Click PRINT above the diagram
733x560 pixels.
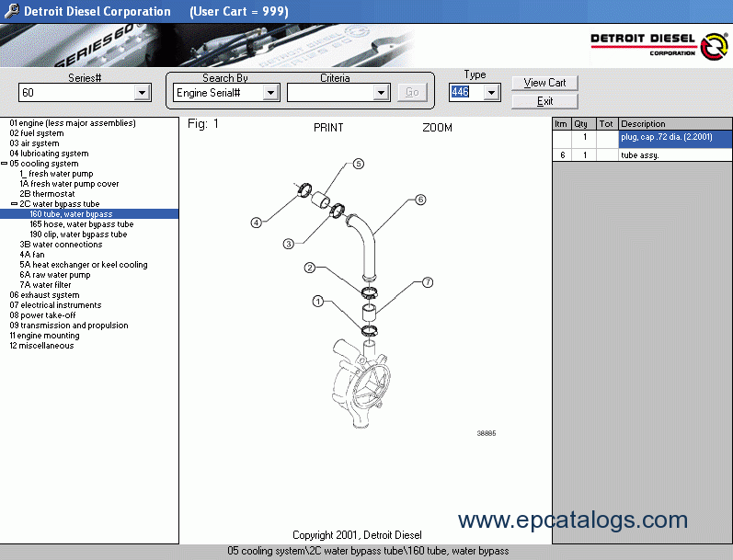pos(328,128)
